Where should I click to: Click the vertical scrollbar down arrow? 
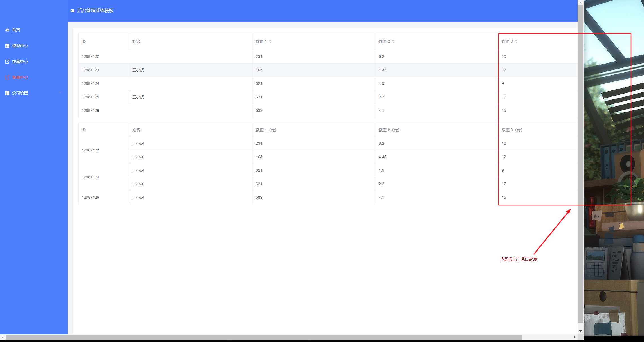pyautogui.click(x=580, y=331)
